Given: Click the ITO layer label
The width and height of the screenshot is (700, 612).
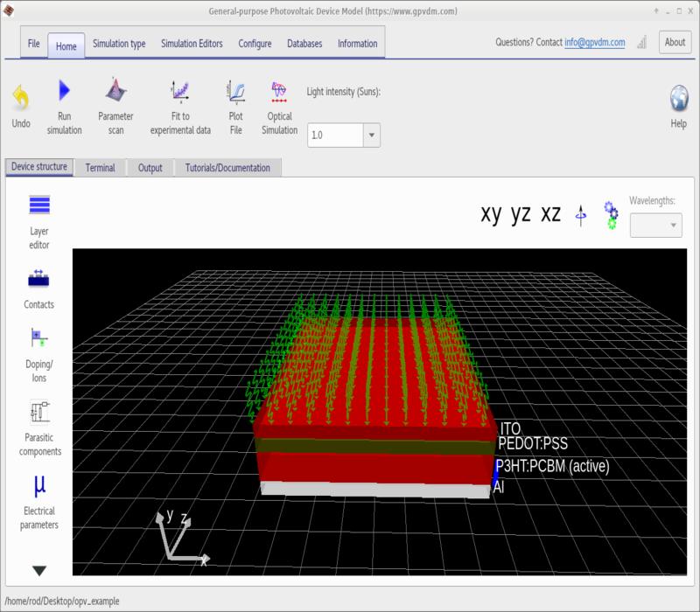Looking at the screenshot, I should tap(510, 428).
